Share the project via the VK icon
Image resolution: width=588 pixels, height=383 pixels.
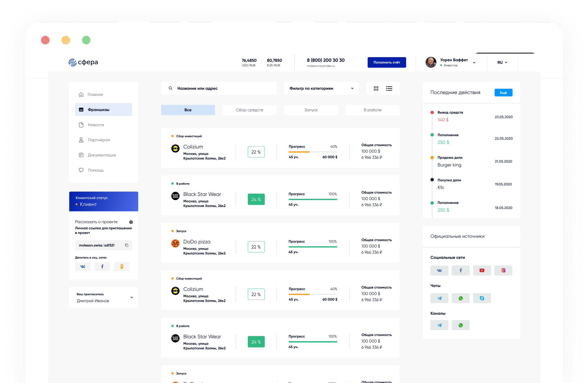[83, 266]
